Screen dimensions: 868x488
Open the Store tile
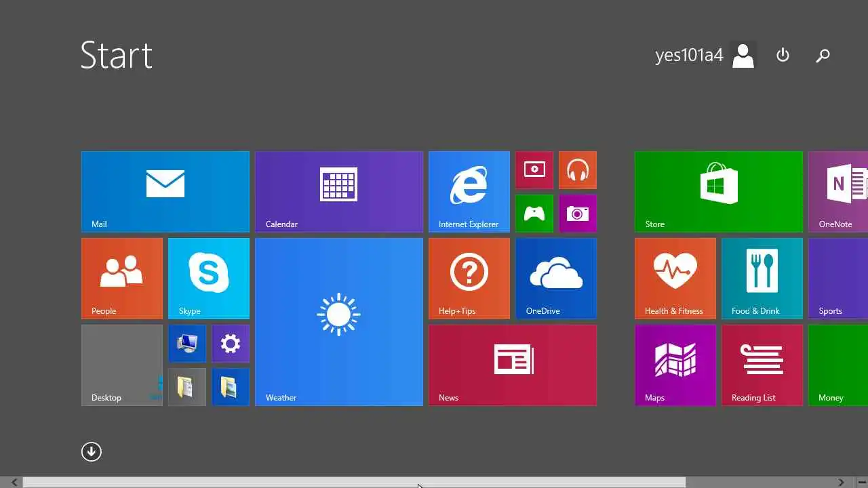click(x=719, y=192)
